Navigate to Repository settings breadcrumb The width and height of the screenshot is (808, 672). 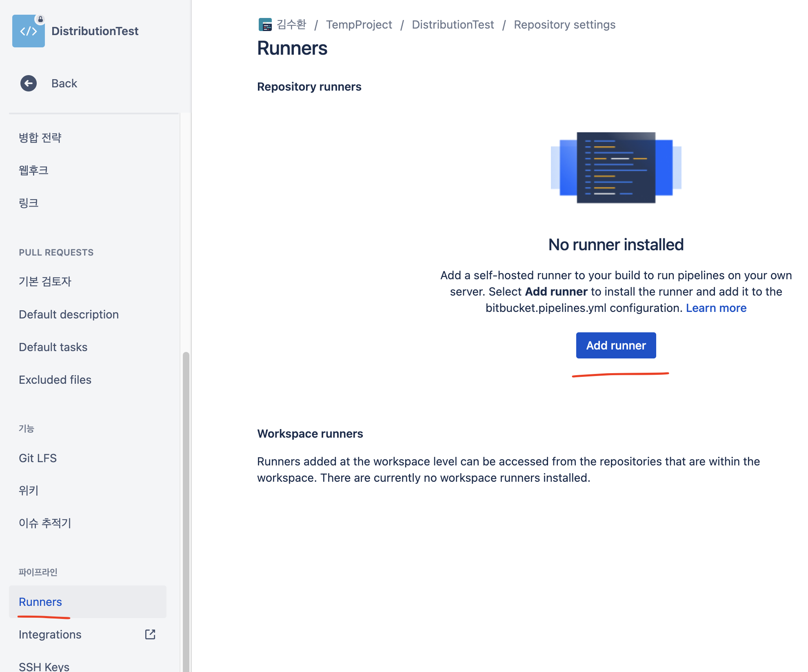tap(564, 24)
